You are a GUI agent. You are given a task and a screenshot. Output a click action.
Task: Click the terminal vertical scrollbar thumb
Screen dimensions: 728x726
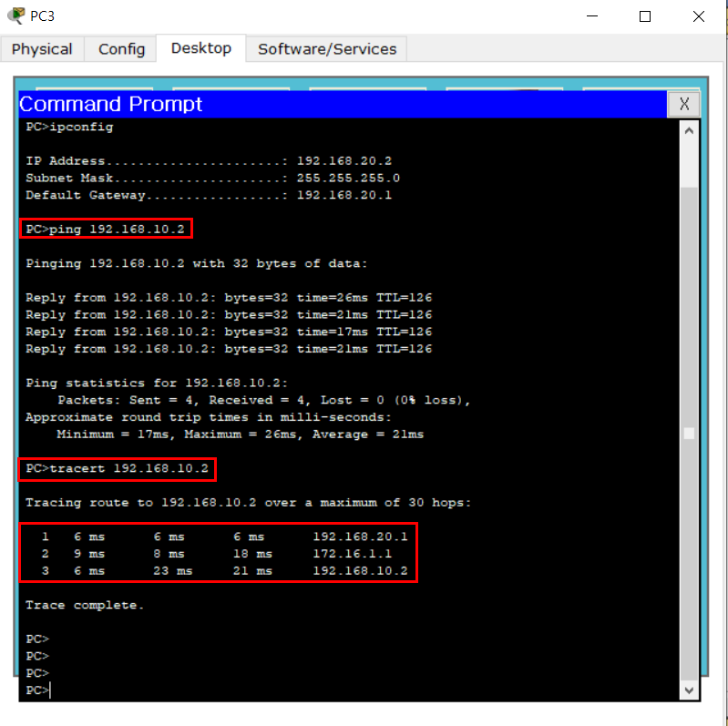tap(689, 434)
